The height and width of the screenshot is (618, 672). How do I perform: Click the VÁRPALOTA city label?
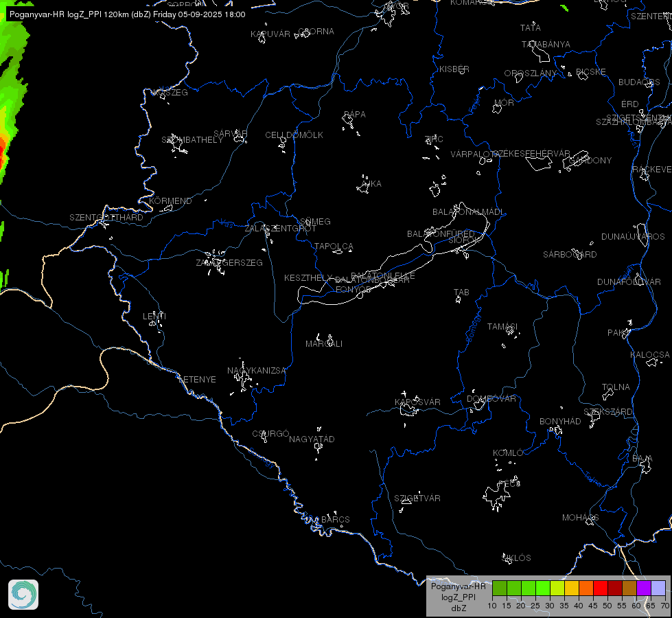pyautogui.click(x=475, y=154)
